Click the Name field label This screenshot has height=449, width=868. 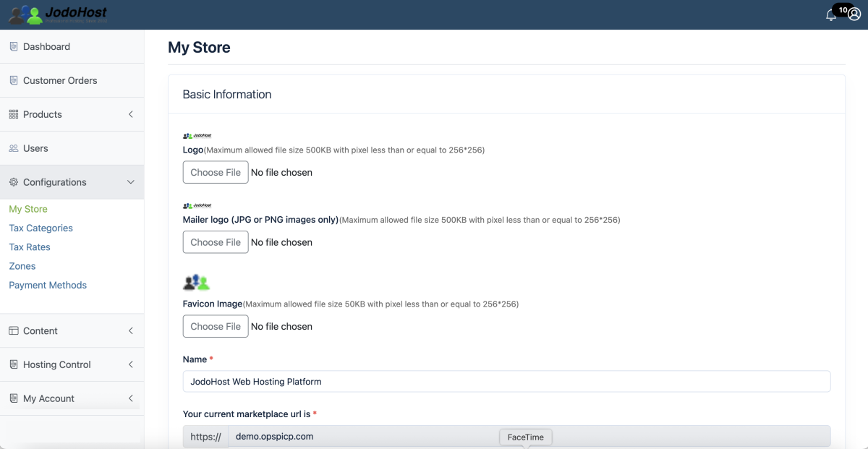click(195, 359)
